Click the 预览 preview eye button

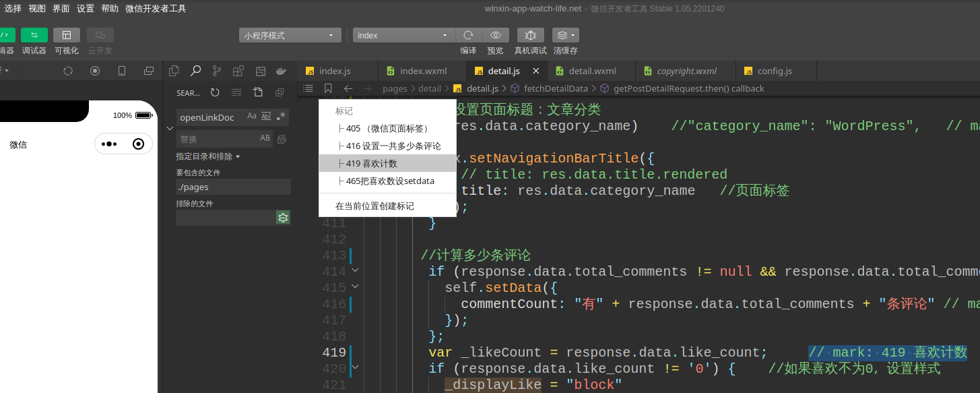click(496, 35)
